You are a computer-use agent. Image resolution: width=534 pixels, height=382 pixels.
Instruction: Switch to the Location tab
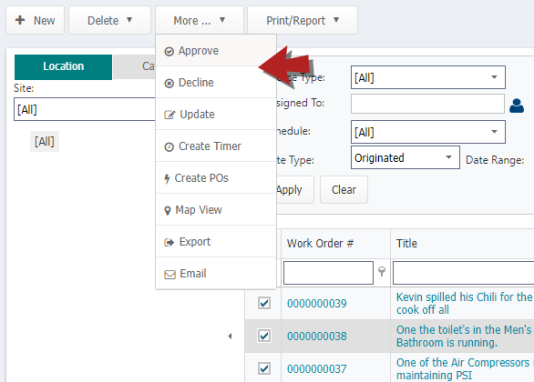point(63,67)
